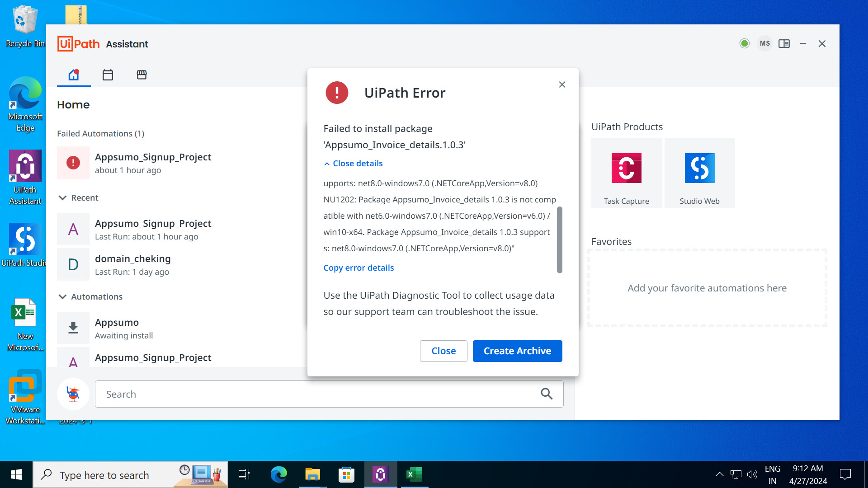The width and height of the screenshot is (868, 488).
Task: Click Create Archive button
Action: pos(517,351)
